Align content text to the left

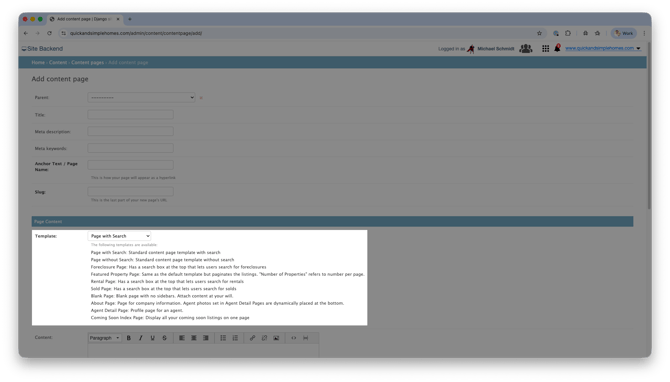click(182, 338)
